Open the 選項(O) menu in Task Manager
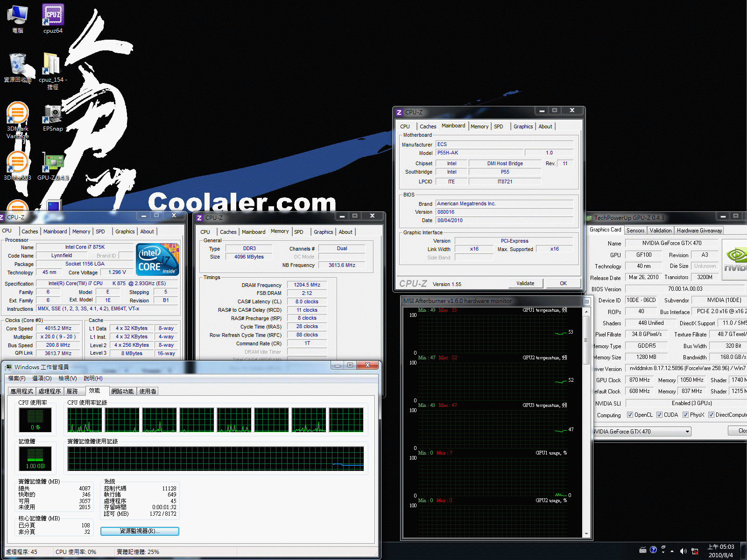Image resolution: width=747 pixels, height=560 pixels. [x=42, y=378]
